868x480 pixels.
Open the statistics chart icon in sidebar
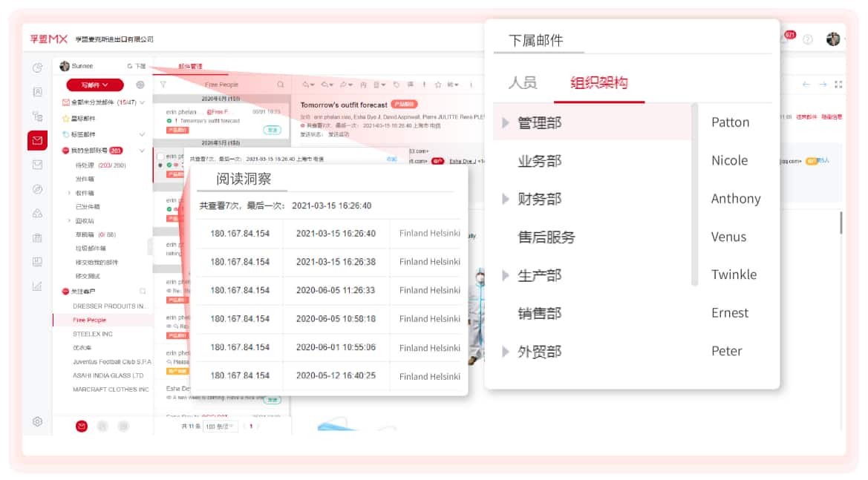click(x=37, y=286)
